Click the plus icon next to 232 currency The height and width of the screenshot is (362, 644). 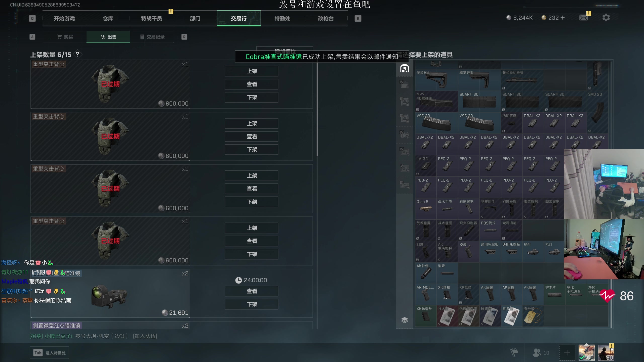(x=563, y=18)
